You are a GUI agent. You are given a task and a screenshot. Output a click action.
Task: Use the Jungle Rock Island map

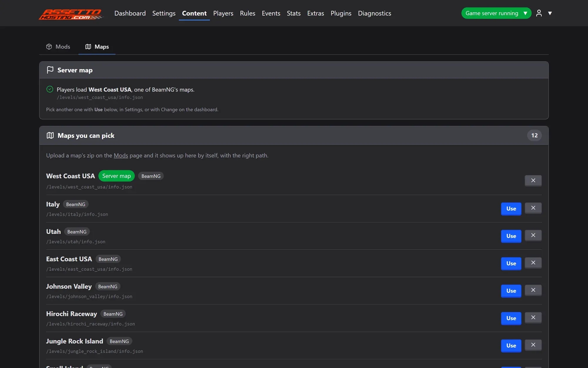[x=511, y=346]
